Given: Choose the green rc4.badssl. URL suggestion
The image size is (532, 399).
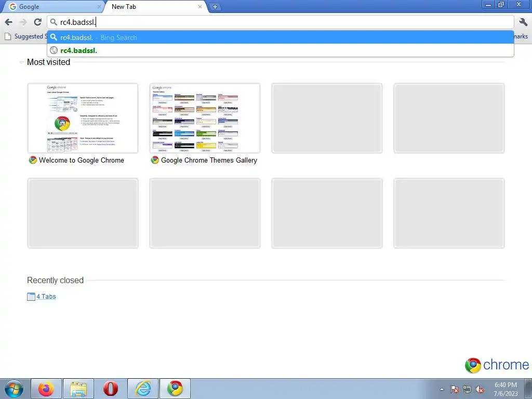Looking at the screenshot, I should 280,50.
